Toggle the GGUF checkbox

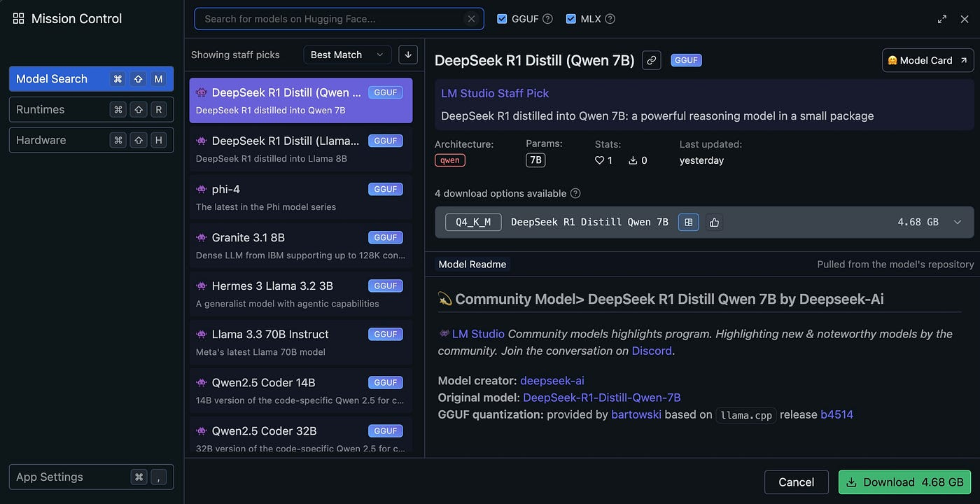pos(502,19)
